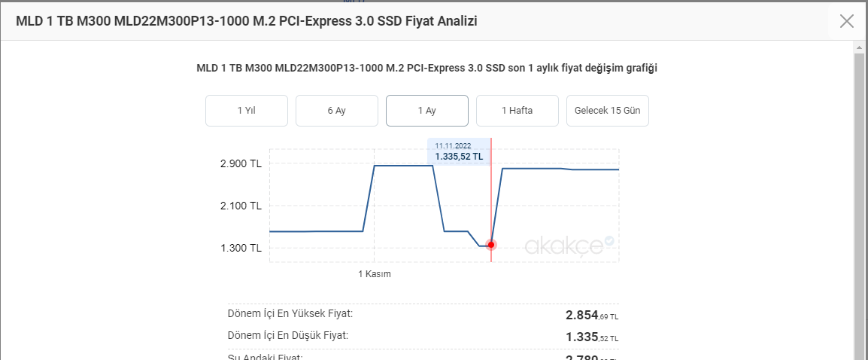Click the "1.300 TL" y-axis label

(241, 248)
